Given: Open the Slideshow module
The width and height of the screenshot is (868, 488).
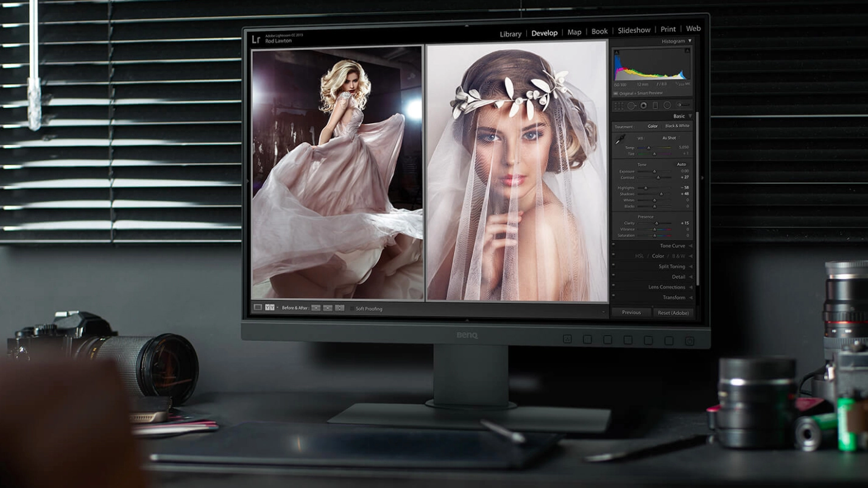Looking at the screenshot, I should tap(633, 30).
